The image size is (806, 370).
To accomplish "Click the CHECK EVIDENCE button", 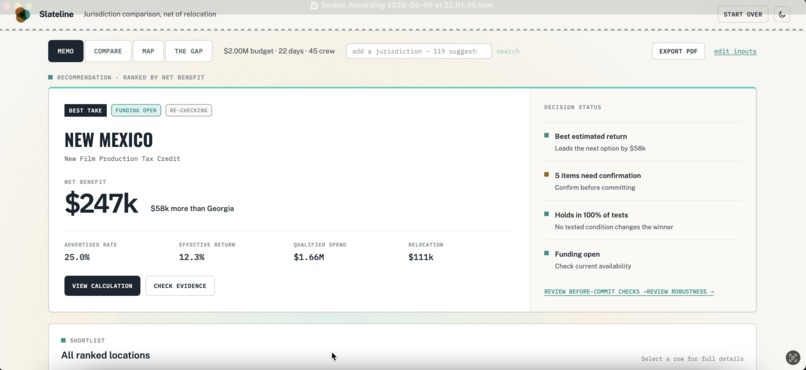I will coord(180,286).
